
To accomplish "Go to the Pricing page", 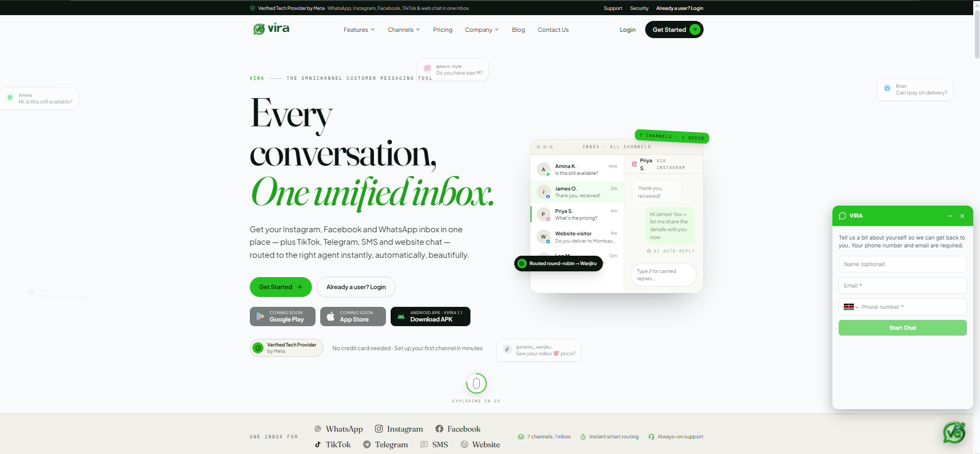I will point(443,30).
